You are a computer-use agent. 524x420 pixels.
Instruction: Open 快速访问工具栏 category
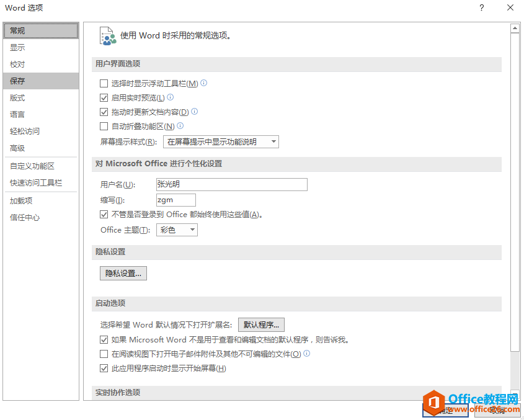[41, 183]
